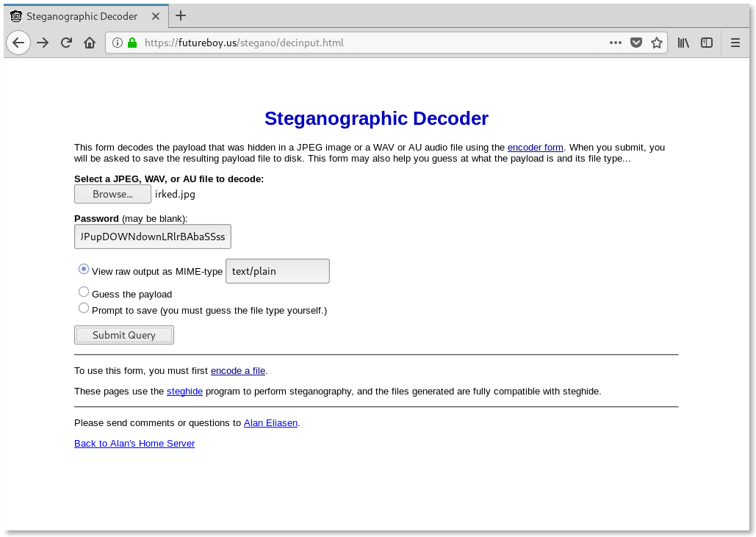Click the Submit Query button

[124, 335]
